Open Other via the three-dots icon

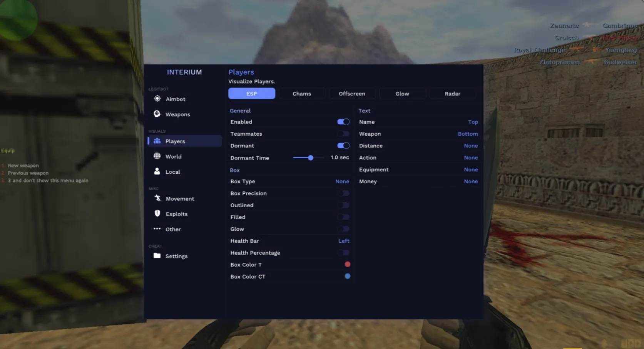click(157, 229)
